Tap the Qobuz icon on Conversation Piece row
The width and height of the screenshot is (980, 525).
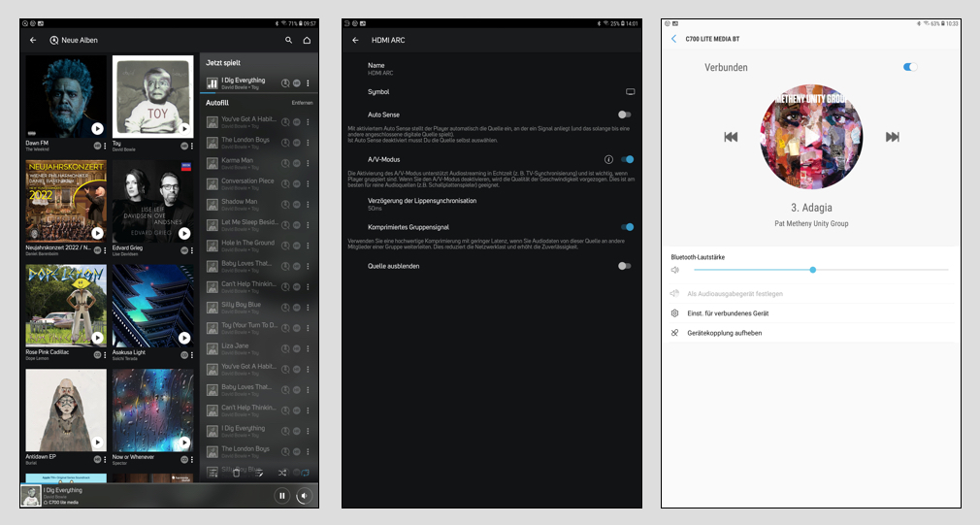tap(285, 183)
